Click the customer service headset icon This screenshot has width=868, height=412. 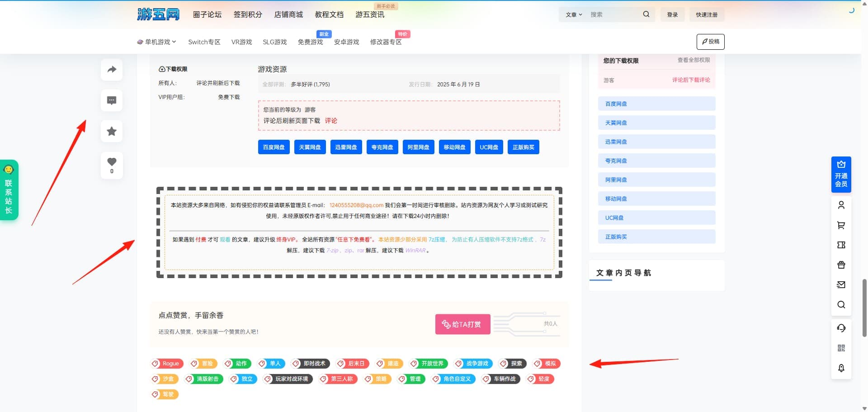[841, 328]
